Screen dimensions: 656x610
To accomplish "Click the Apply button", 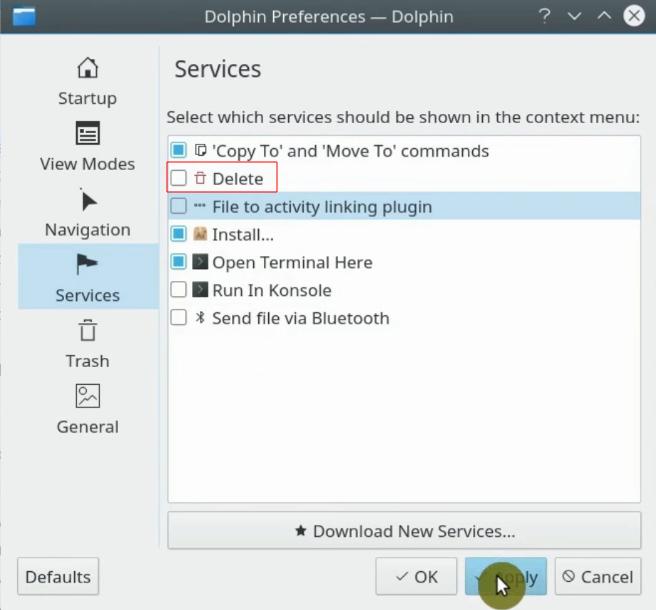I will tap(506, 577).
